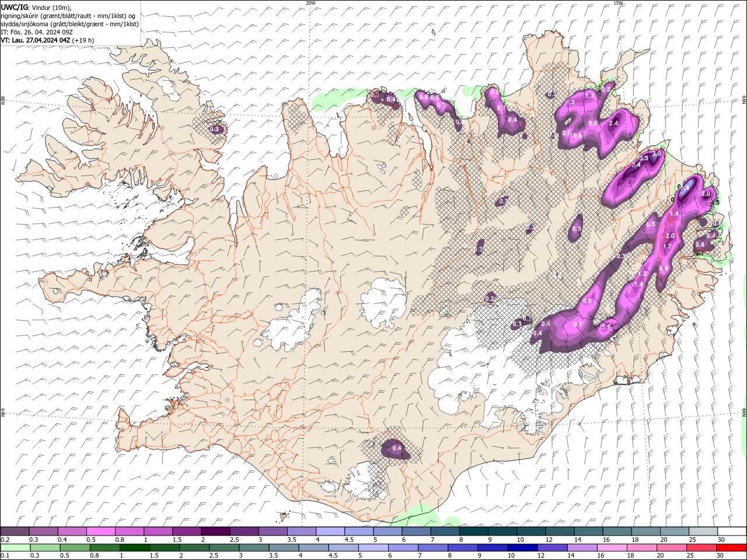Click the '1.7' value in the eastern snow band
Screen dimensions: 747x560
click(x=668, y=247)
